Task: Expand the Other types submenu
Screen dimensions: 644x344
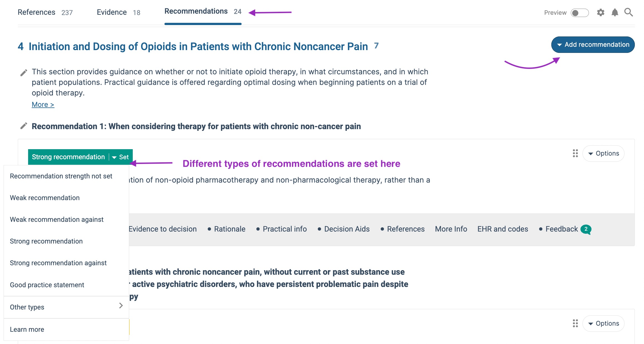Action: pyautogui.click(x=66, y=307)
